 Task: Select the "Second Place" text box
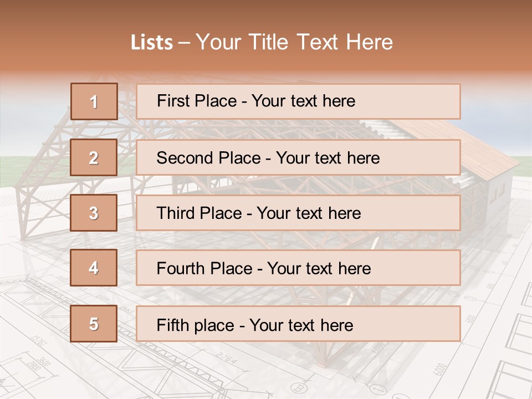(298, 157)
